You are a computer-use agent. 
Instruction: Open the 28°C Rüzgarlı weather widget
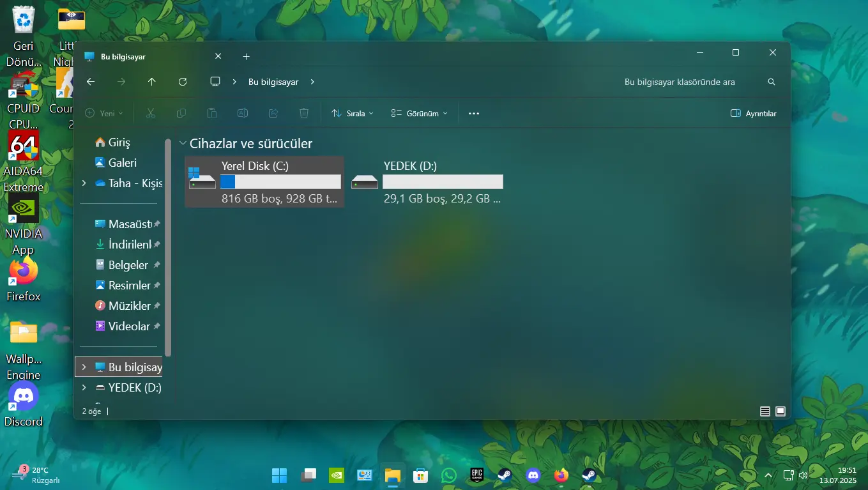(37, 475)
